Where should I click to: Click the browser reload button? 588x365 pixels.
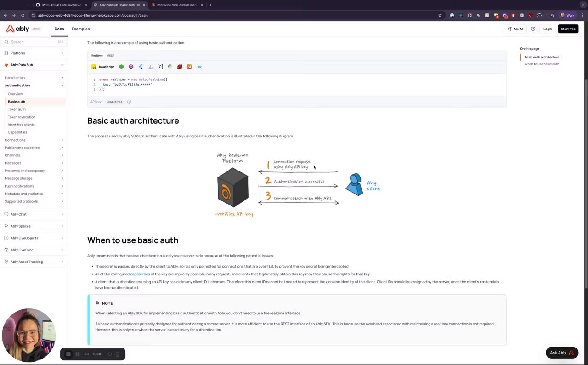pos(23,15)
